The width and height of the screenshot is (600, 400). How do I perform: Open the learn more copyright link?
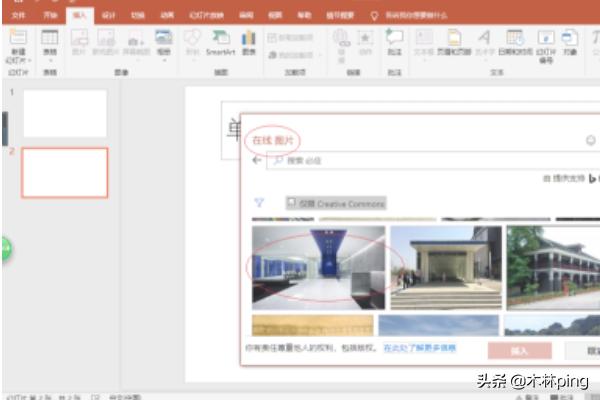[x=419, y=348]
